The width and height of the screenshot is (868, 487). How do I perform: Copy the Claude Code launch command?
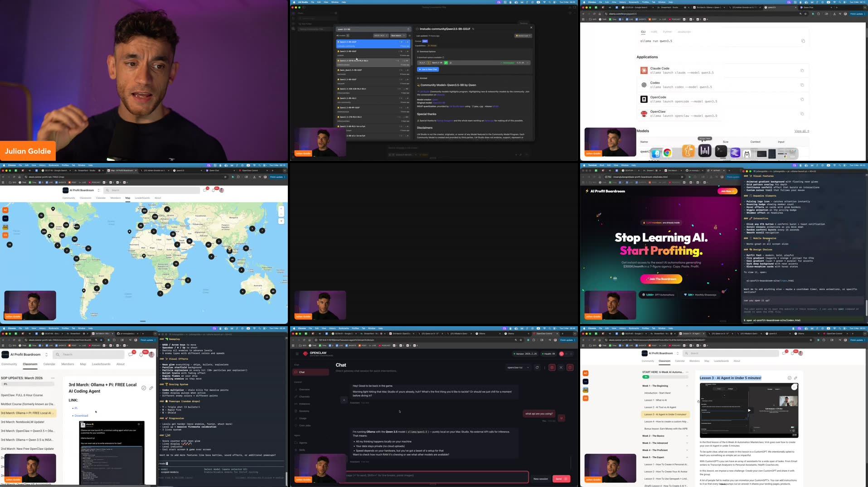802,71
